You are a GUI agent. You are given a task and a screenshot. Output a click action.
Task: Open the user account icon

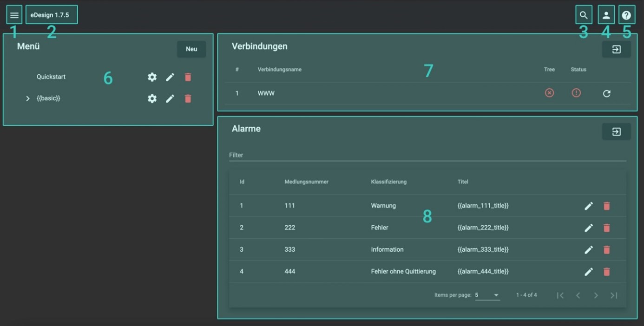(x=606, y=15)
